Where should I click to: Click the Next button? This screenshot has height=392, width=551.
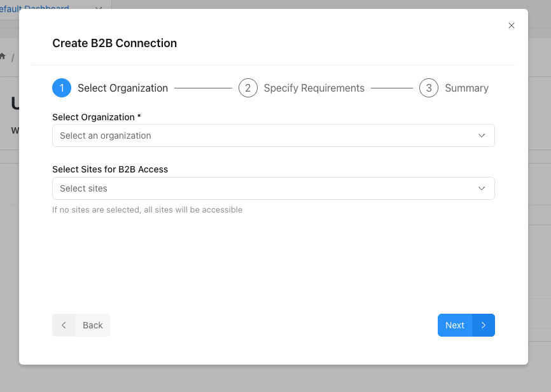(466, 325)
